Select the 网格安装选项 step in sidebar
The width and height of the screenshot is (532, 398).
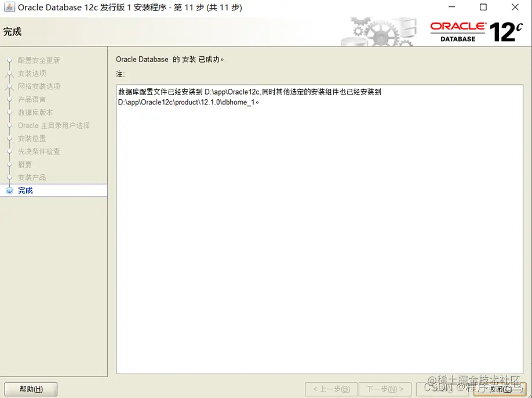pos(39,86)
